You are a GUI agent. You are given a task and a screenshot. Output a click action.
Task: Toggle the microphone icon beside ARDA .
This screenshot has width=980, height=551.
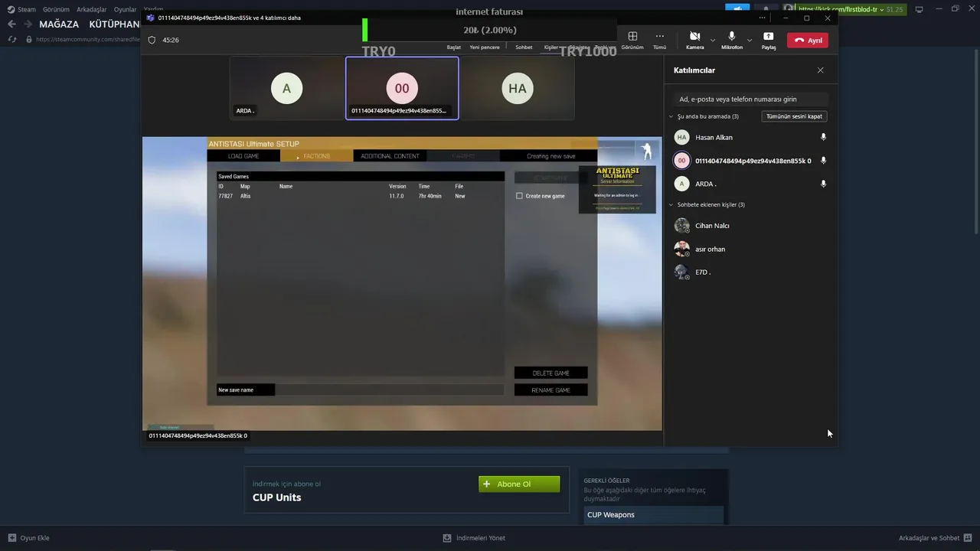tap(824, 184)
